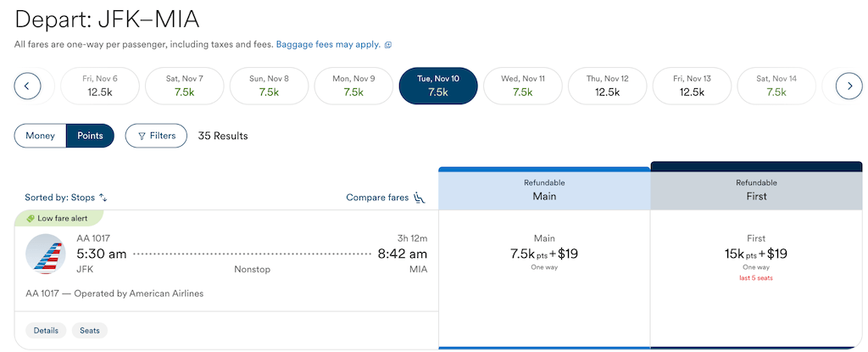The image size is (868, 352).
Task: Select the Fri, Nov 6 date tab
Action: coord(100,86)
